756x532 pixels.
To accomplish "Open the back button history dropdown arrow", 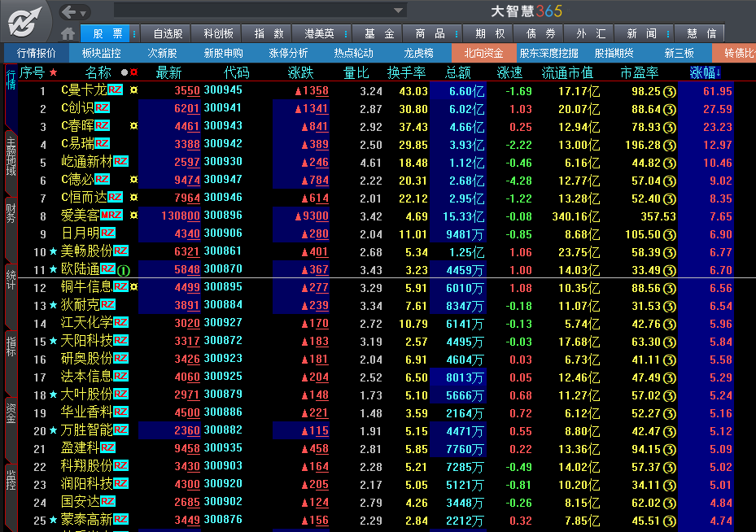I will [x=83, y=13].
